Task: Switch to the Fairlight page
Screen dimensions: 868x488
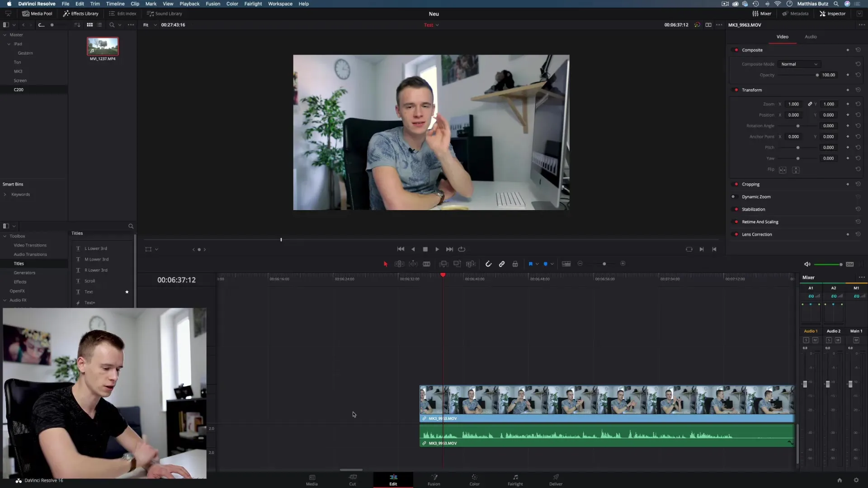Action: coord(515,480)
